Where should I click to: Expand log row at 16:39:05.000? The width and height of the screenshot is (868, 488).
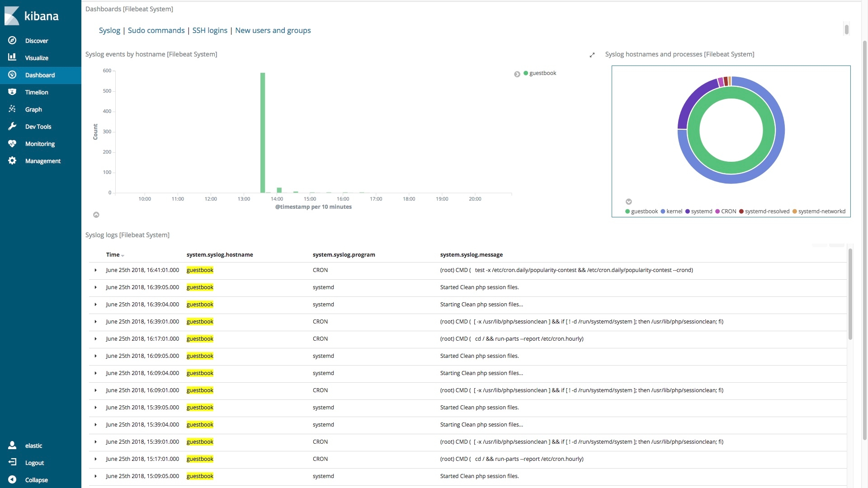[95, 287]
